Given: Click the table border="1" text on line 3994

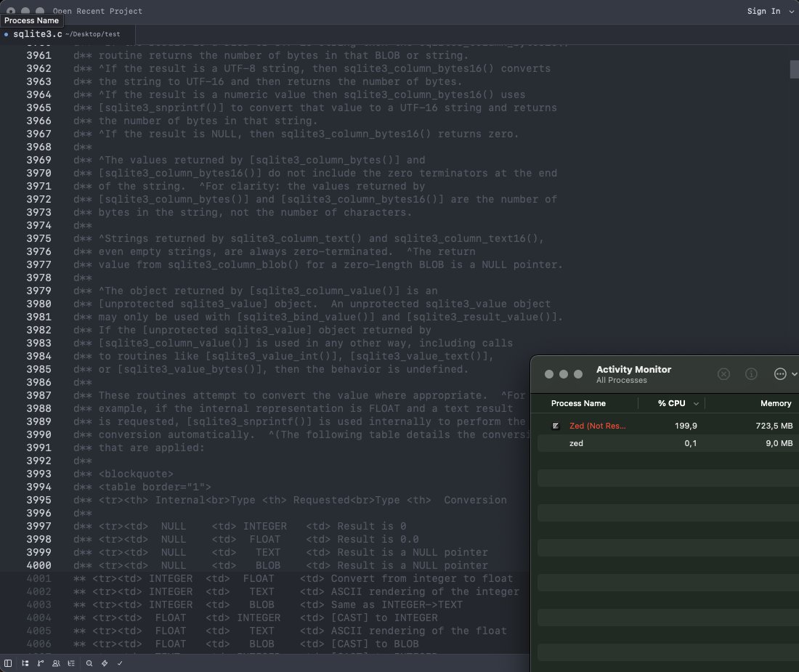Looking at the screenshot, I should (155, 487).
